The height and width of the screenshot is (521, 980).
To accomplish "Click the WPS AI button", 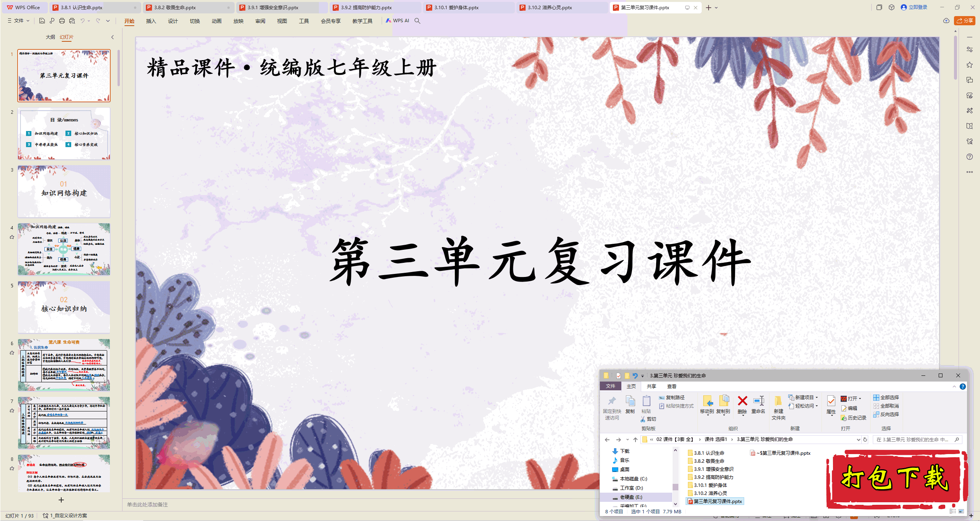I will [397, 21].
